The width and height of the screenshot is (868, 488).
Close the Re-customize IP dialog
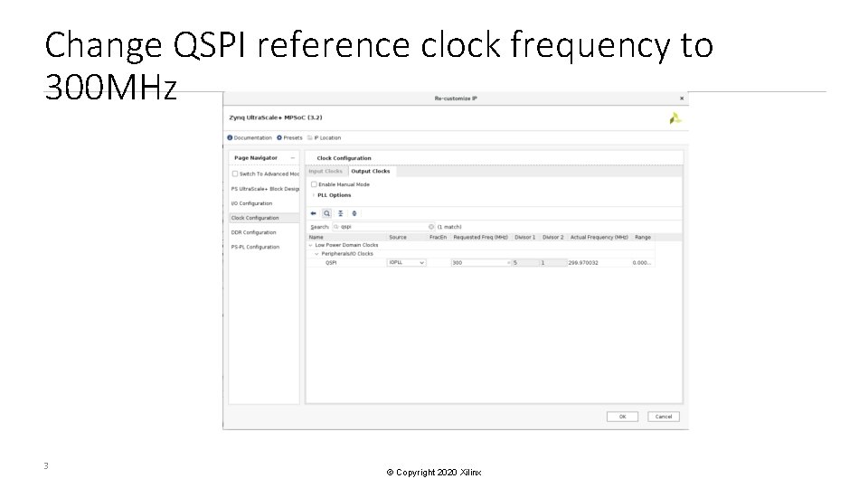coord(682,99)
